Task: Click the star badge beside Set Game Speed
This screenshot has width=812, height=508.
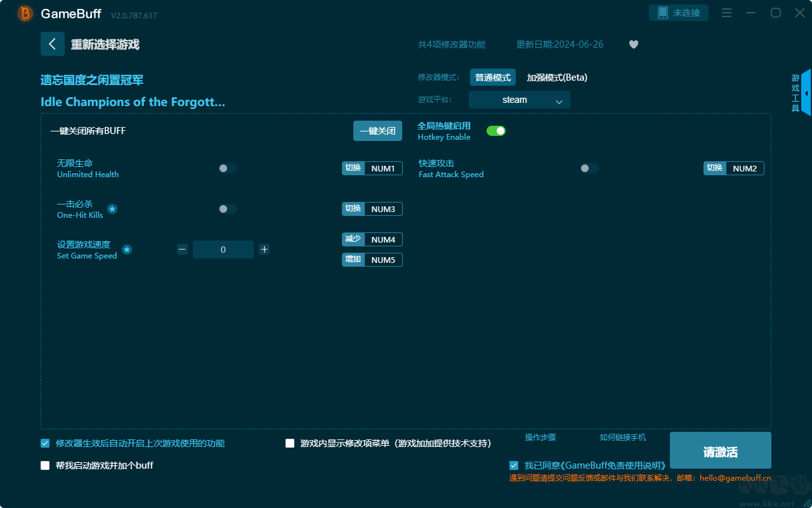Action: pos(127,250)
